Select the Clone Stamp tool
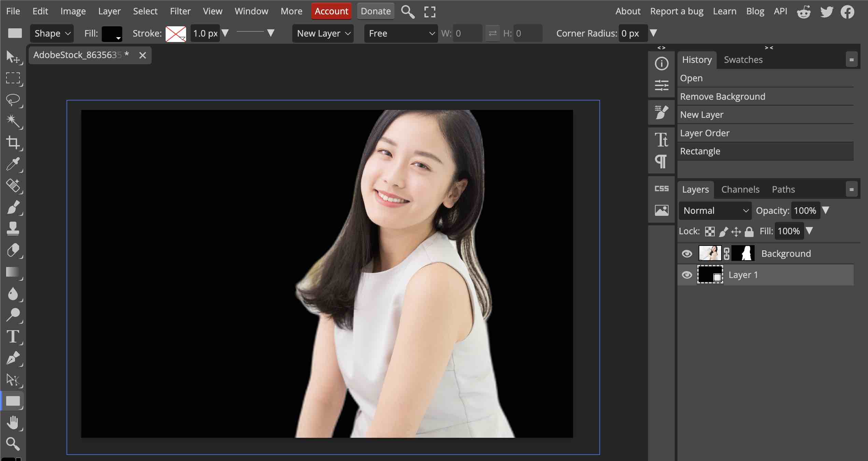Viewport: 868px width, 461px height. (x=13, y=228)
